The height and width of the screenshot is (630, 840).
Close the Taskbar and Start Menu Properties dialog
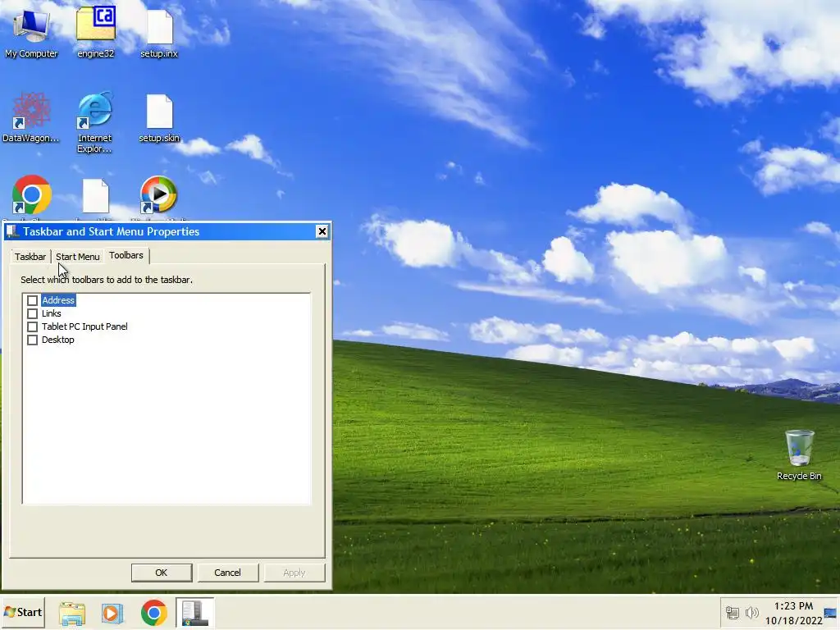[322, 231]
